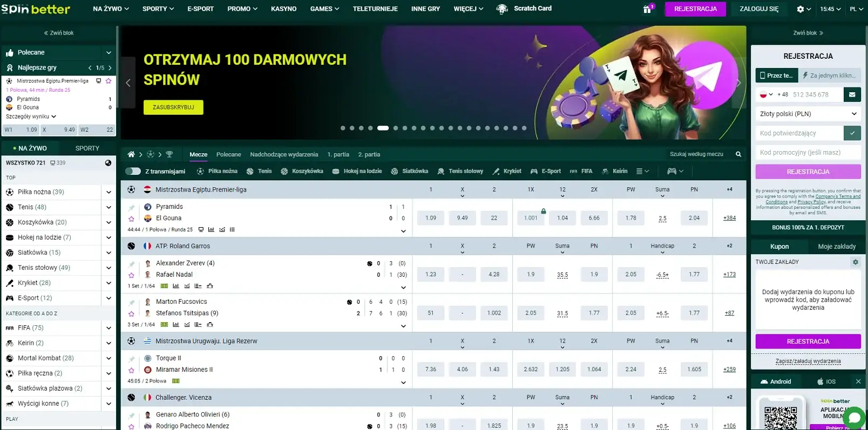Open the gamepad filter icon in sports strip
Image resolution: width=868 pixels, height=430 pixels.
(672, 171)
